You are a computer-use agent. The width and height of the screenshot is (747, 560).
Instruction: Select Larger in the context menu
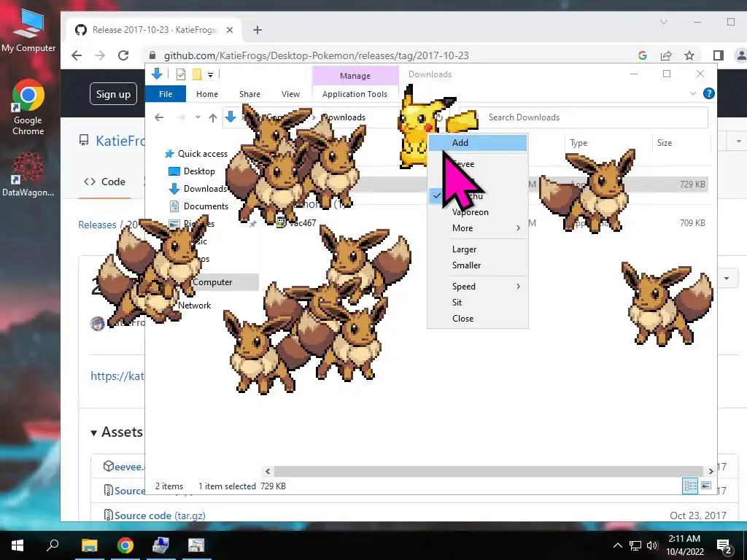point(477,249)
